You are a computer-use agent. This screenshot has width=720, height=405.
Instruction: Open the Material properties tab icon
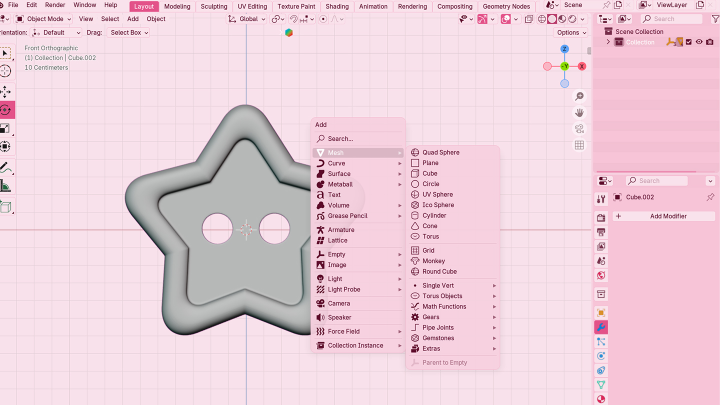tap(601, 399)
